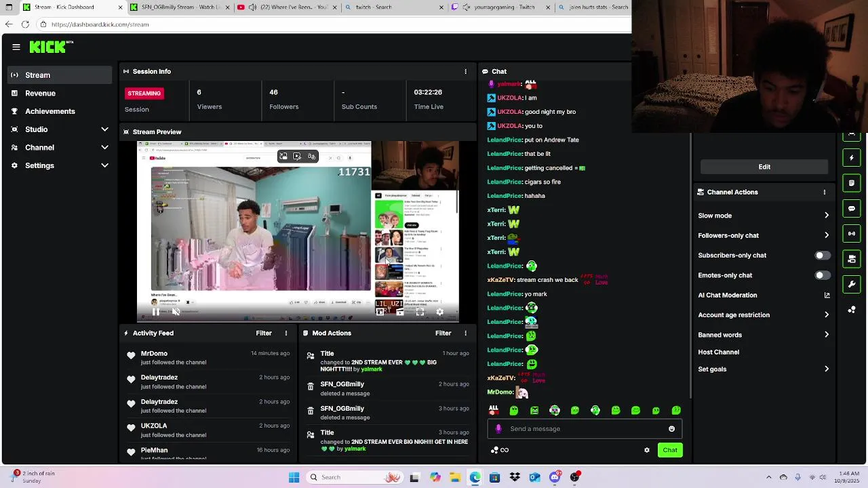868x488 pixels.
Task: Open the Mod Actions three-dot menu
Action: (x=465, y=333)
